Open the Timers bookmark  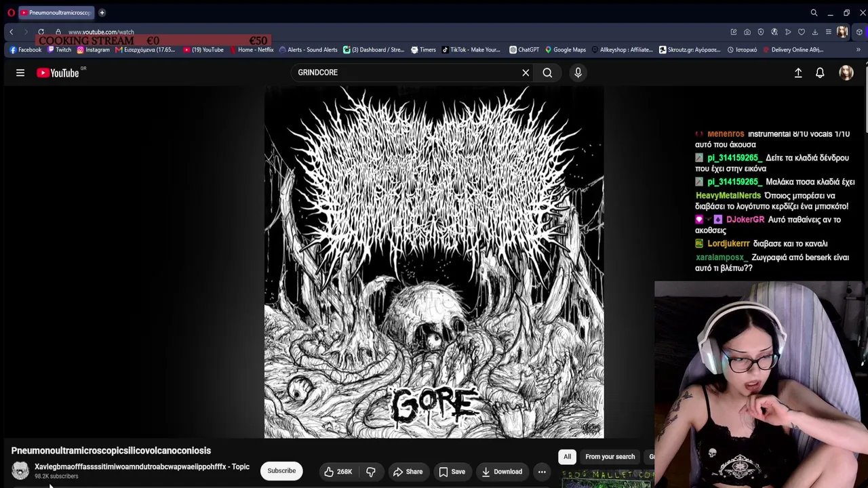pyautogui.click(x=423, y=49)
